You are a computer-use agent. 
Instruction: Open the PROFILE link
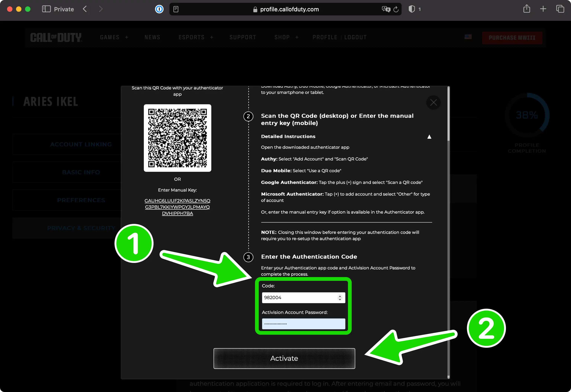[325, 37]
